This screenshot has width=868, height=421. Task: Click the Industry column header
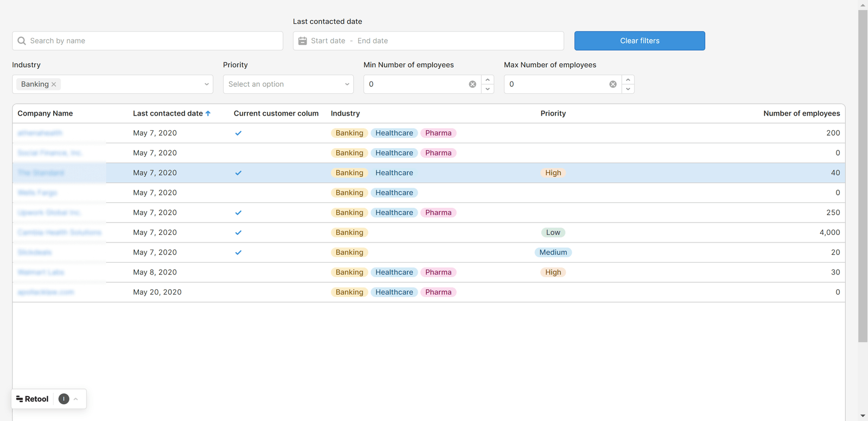tap(345, 113)
